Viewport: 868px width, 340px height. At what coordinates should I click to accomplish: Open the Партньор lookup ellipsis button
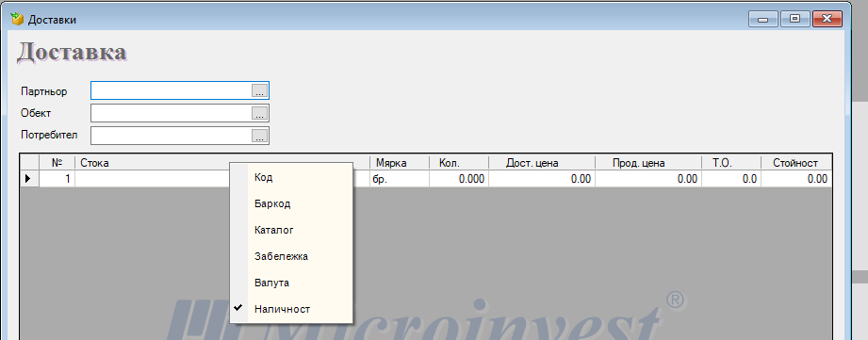click(259, 90)
